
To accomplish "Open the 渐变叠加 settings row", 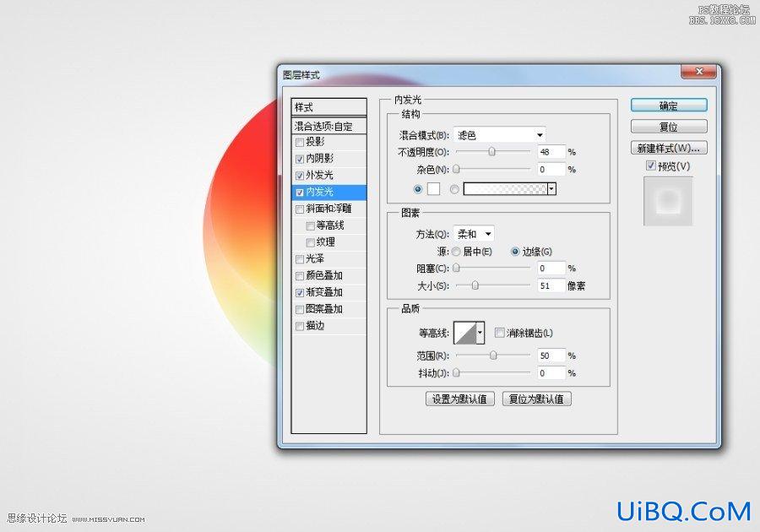I will (x=328, y=292).
